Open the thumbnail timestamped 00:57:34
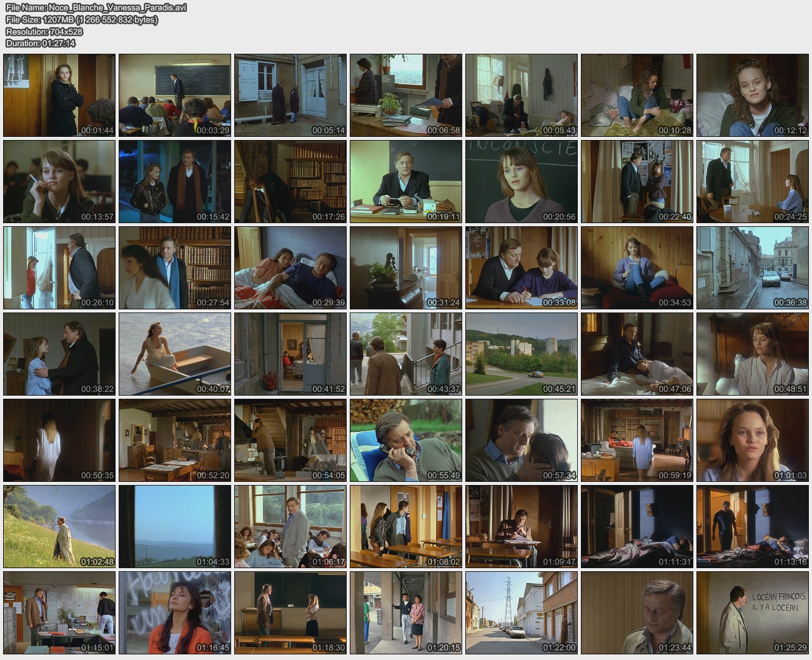This screenshot has height=660, width=812. click(x=522, y=440)
